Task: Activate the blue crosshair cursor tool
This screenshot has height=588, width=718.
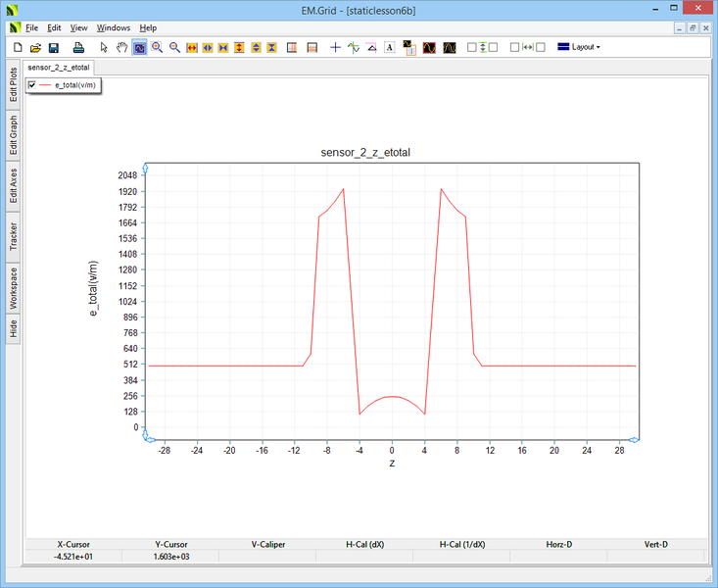Action: [335, 47]
